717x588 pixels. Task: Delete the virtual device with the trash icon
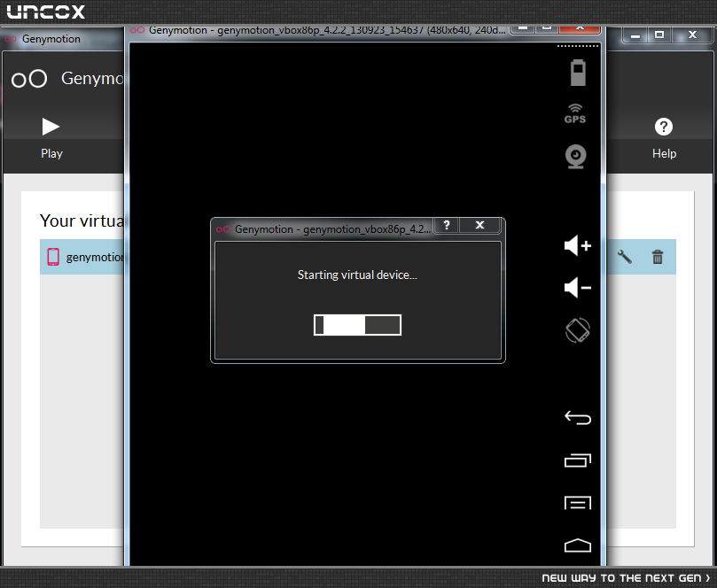[658, 257]
